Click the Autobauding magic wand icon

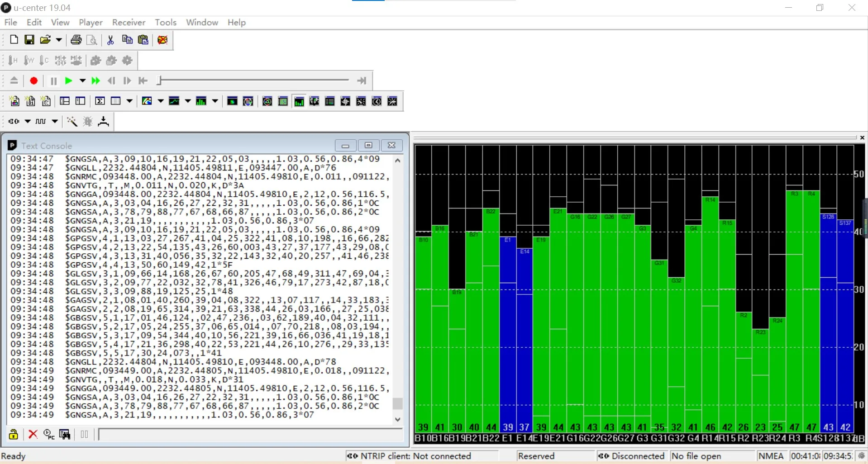[72, 121]
